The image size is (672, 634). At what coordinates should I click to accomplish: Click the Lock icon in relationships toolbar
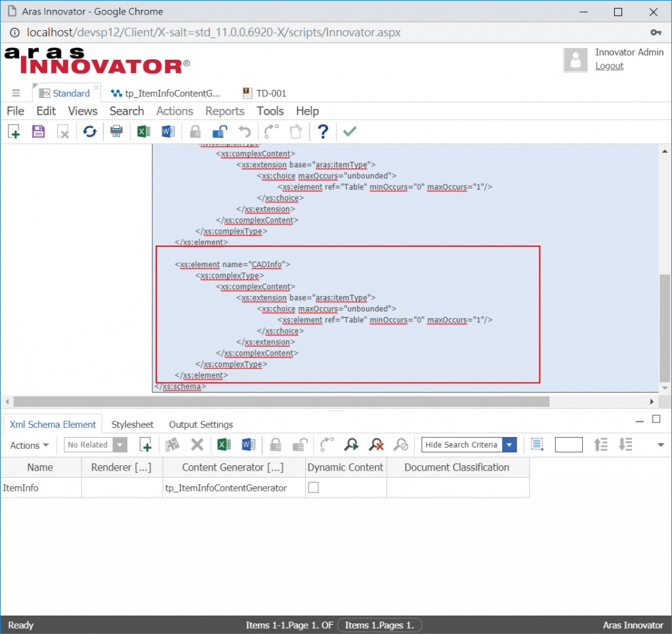[x=276, y=445]
